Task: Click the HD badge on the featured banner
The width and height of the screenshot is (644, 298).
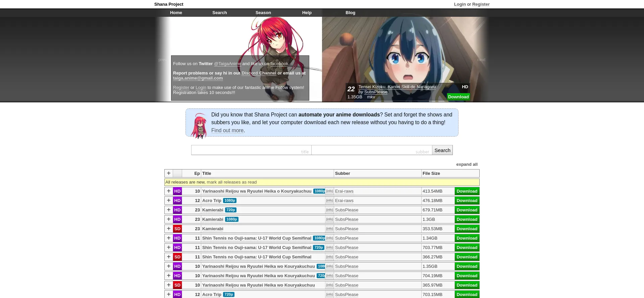Action: tap(465, 87)
